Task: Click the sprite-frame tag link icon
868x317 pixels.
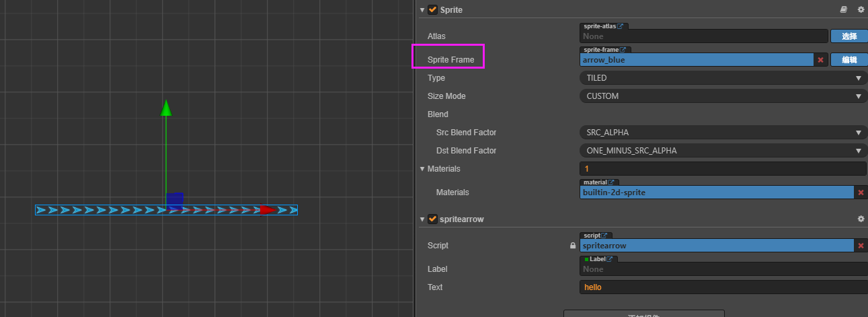Action: click(x=623, y=50)
